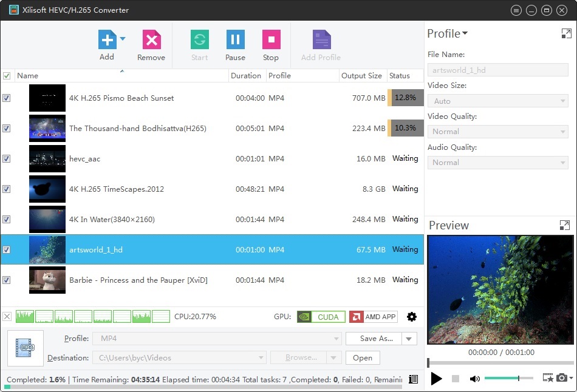577x392 pixels.
Task: Open settings via the gear icon
Action: [412, 317]
